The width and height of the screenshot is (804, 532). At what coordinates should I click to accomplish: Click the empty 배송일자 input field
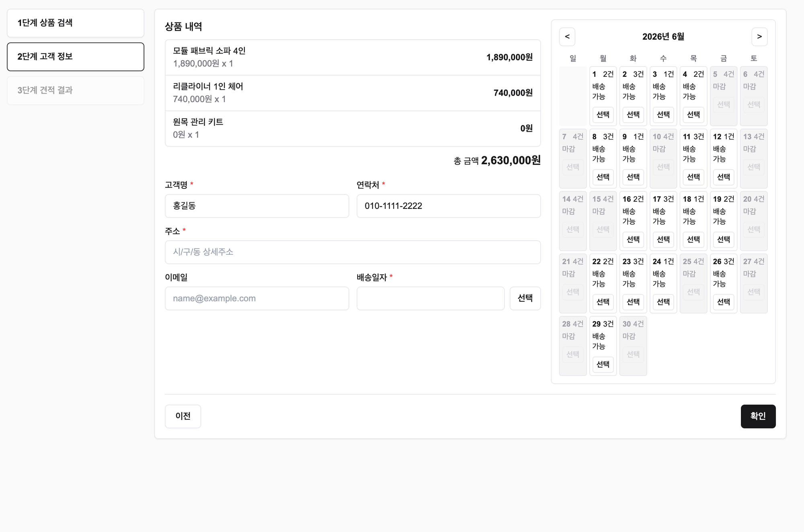[431, 299]
